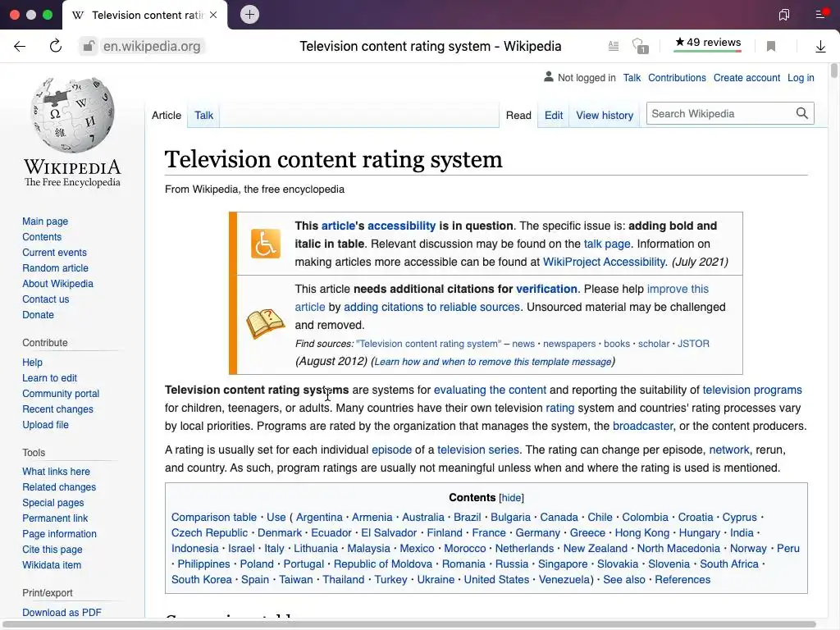Screen dimensions: 840x630
Task: Click into the Search Wikipedia field
Action: coord(720,113)
